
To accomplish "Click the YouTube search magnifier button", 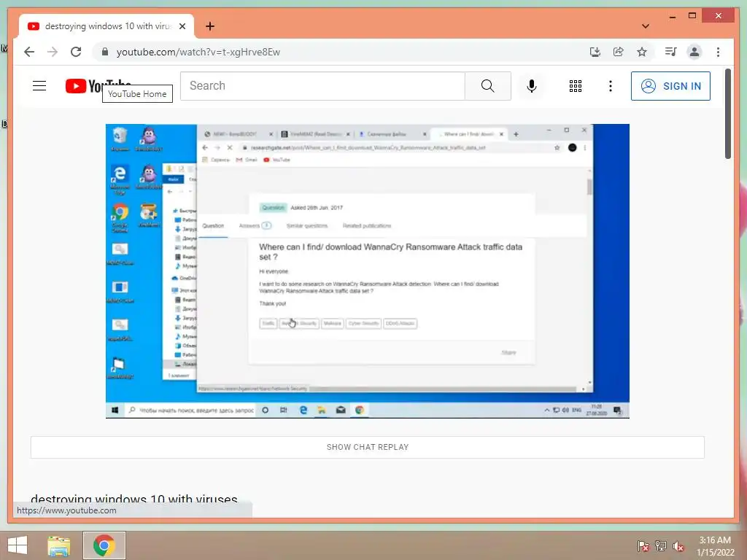I will point(488,86).
